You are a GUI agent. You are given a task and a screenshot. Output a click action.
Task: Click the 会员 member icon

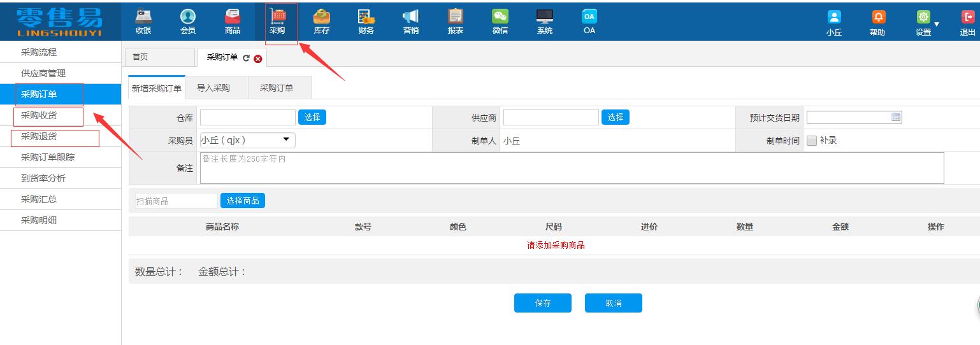coord(188,17)
